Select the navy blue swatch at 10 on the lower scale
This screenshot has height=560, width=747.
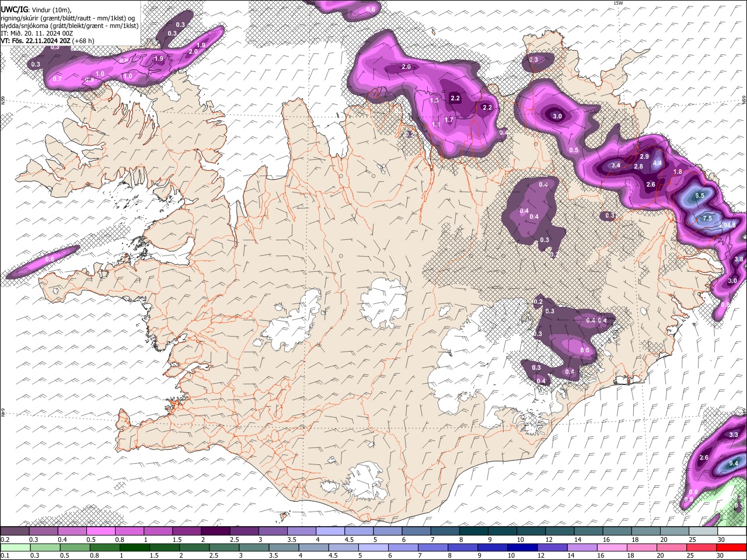click(x=522, y=547)
